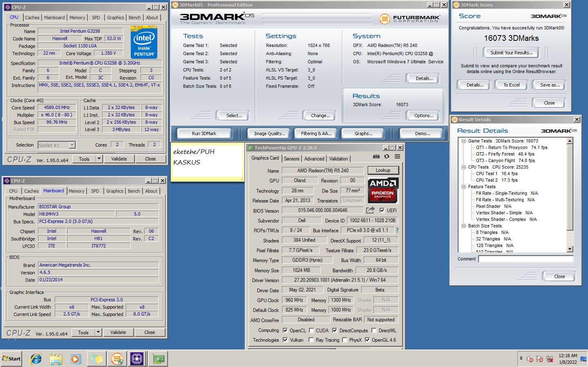Click the Filtering & AA button
The width and height of the screenshot is (588, 367).
point(316,133)
